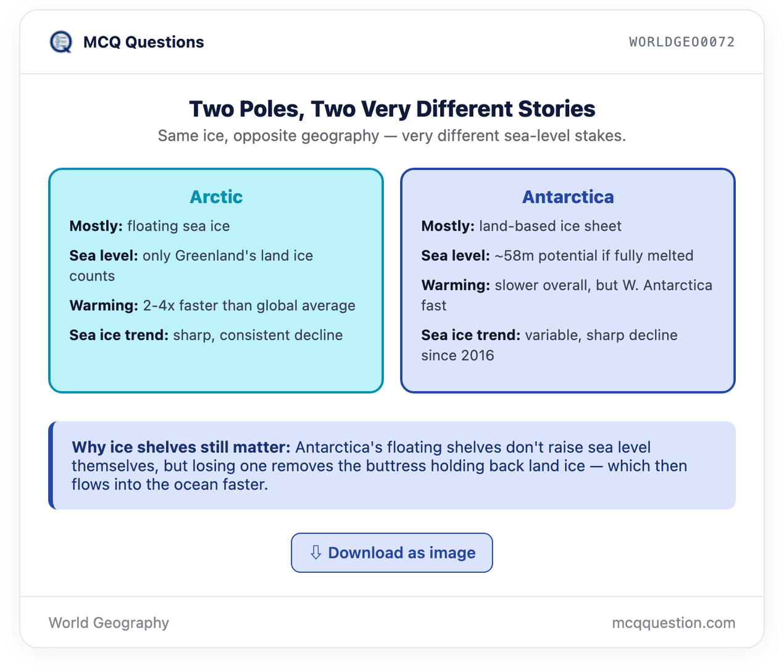This screenshot has width=784, height=672.
Task: Click the Download as image button
Action: click(x=391, y=553)
